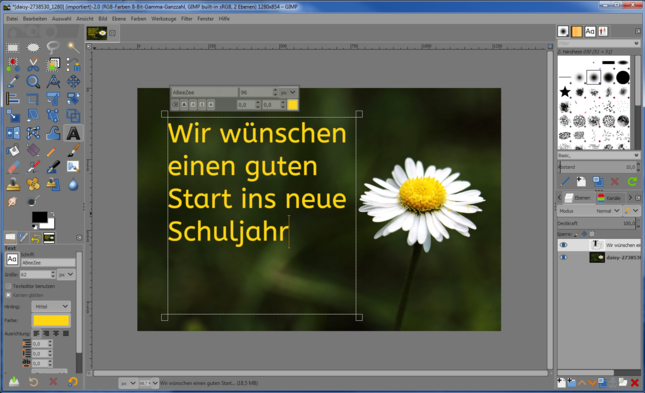Select the Zoom magnifier tool
The width and height of the screenshot is (645, 393).
pos(33,82)
